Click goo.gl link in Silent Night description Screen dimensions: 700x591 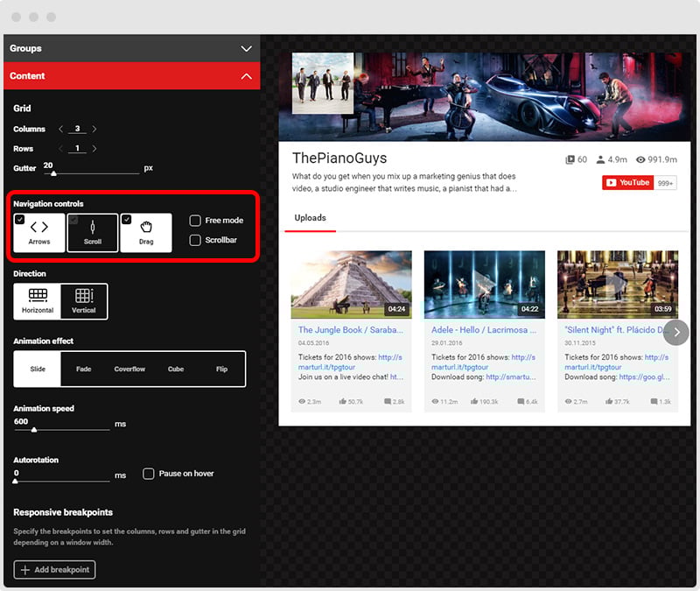644,377
